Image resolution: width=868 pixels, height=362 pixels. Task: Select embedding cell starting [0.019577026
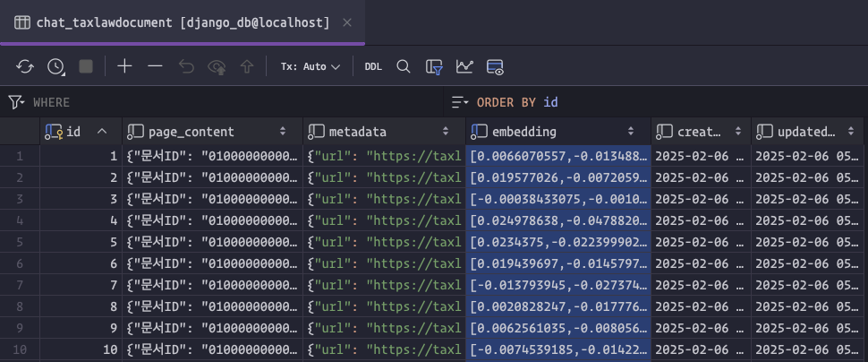tap(558, 177)
